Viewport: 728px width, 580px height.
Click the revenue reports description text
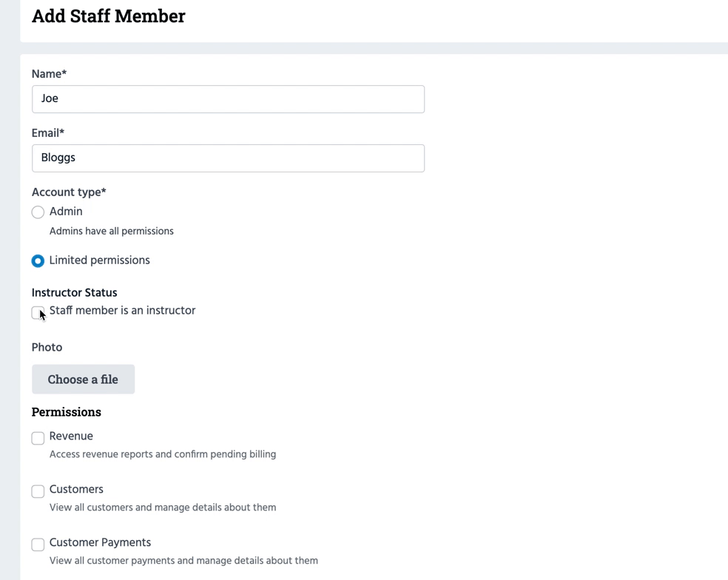coord(163,454)
